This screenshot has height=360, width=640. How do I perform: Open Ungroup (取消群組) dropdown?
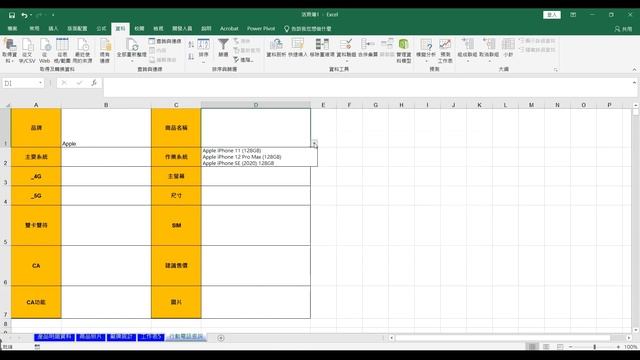pos(489,50)
